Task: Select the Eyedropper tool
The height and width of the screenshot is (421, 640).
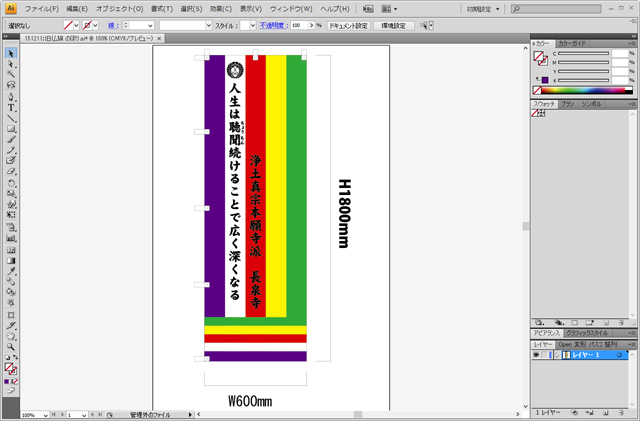Action: coord(11,271)
